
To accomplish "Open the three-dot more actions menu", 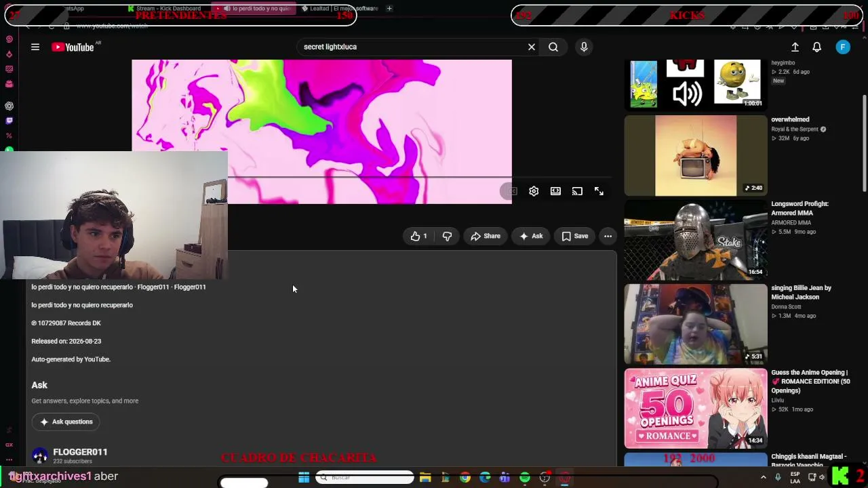I will click(x=608, y=236).
